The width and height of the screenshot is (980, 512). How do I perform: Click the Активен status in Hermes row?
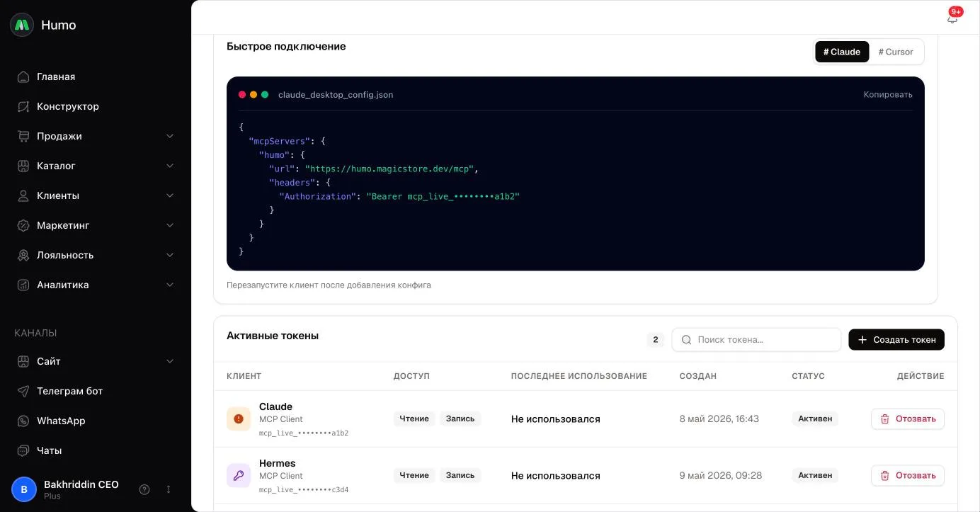[815, 475]
